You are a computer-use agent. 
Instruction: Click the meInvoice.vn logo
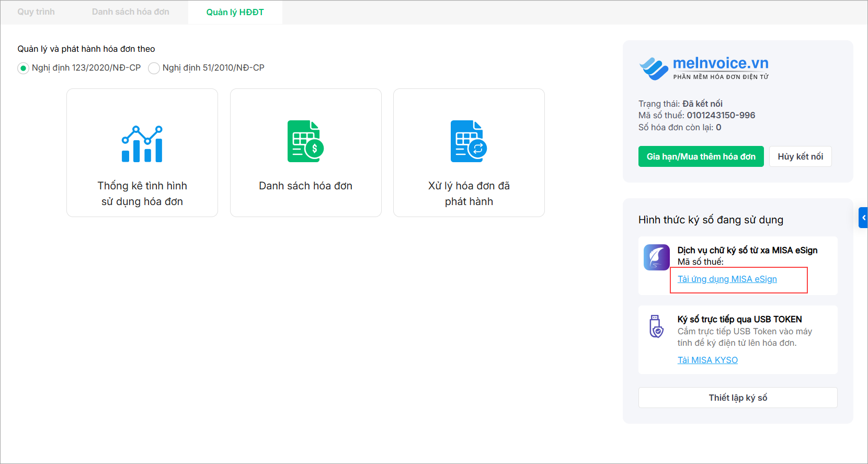(x=704, y=68)
